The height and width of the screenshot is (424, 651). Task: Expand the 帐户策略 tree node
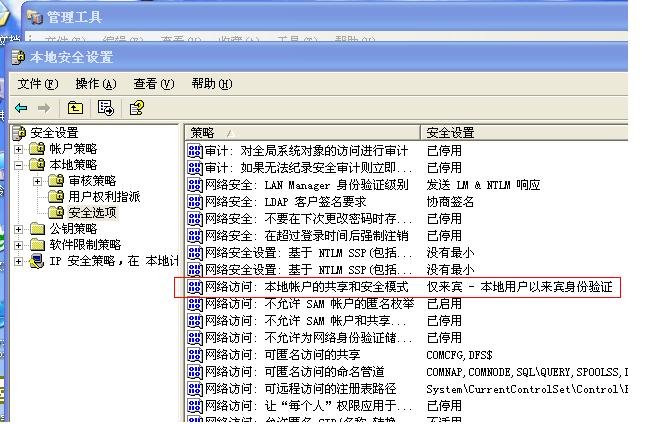(x=19, y=149)
